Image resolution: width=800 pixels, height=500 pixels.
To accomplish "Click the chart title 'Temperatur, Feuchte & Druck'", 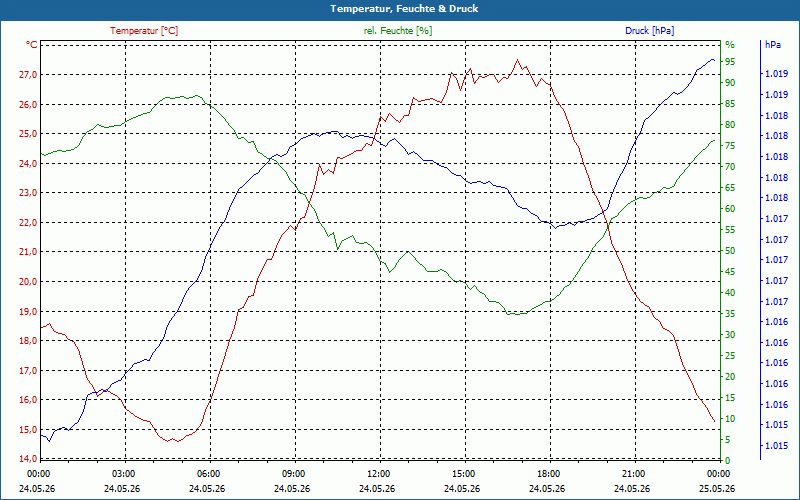I will pos(404,9).
